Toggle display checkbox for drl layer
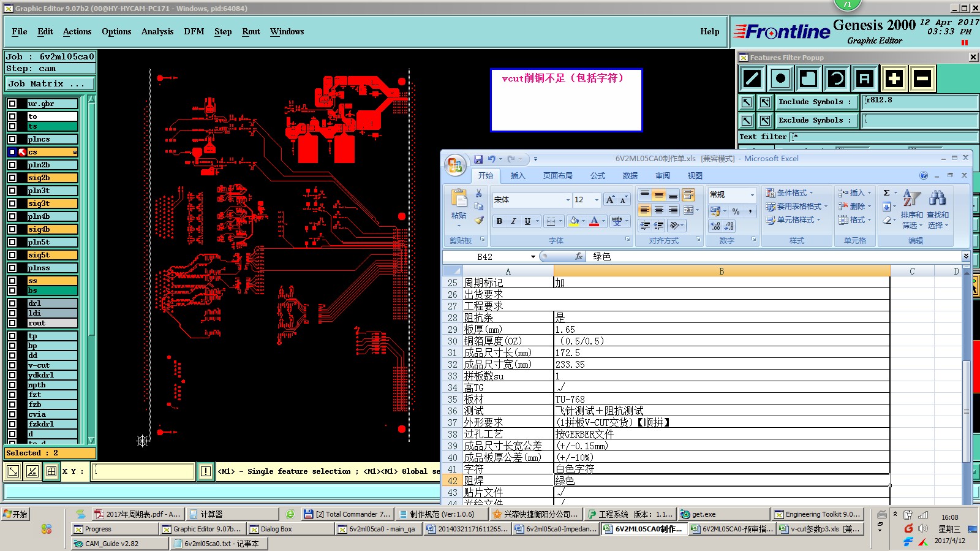980x551 pixels. coord(12,303)
